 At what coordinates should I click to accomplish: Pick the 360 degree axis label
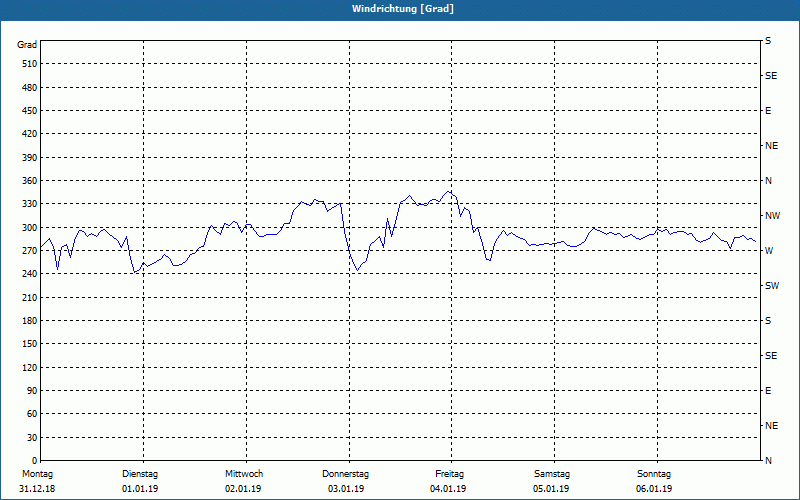tap(29, 181)
